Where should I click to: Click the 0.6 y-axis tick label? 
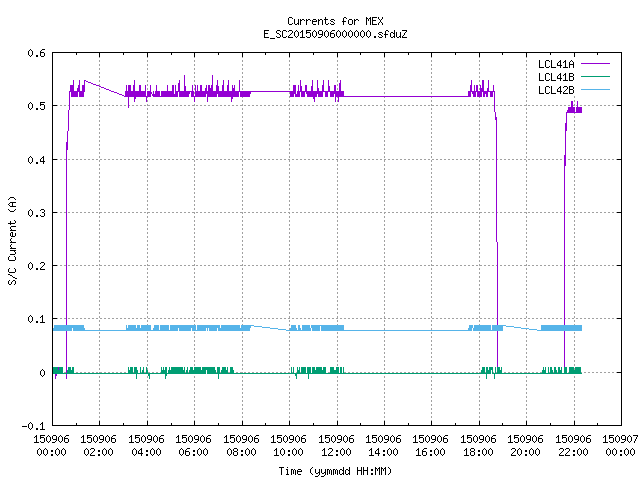[36, 53]
